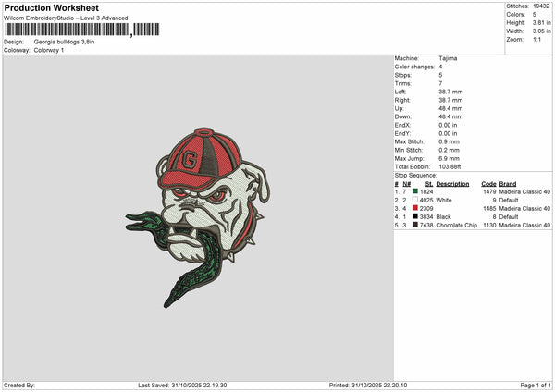The width and height of the screenshot is (555, 392).
Task: Click the Colors count 5
Action: [535, 15]
